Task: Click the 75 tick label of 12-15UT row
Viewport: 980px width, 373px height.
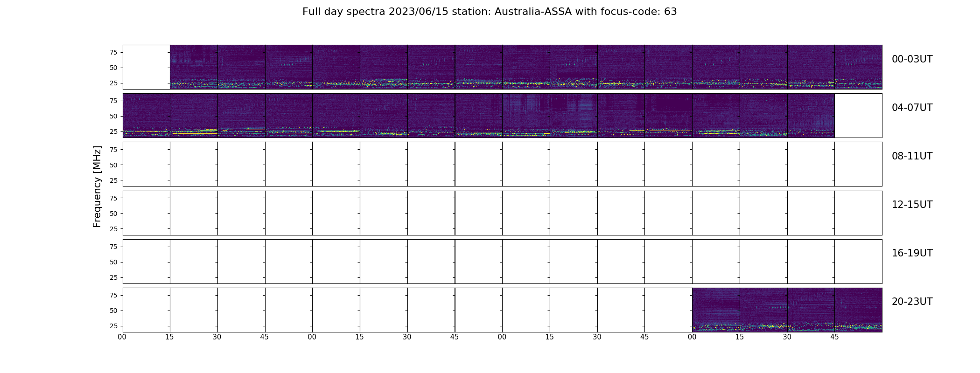Action: coord(113,198)
